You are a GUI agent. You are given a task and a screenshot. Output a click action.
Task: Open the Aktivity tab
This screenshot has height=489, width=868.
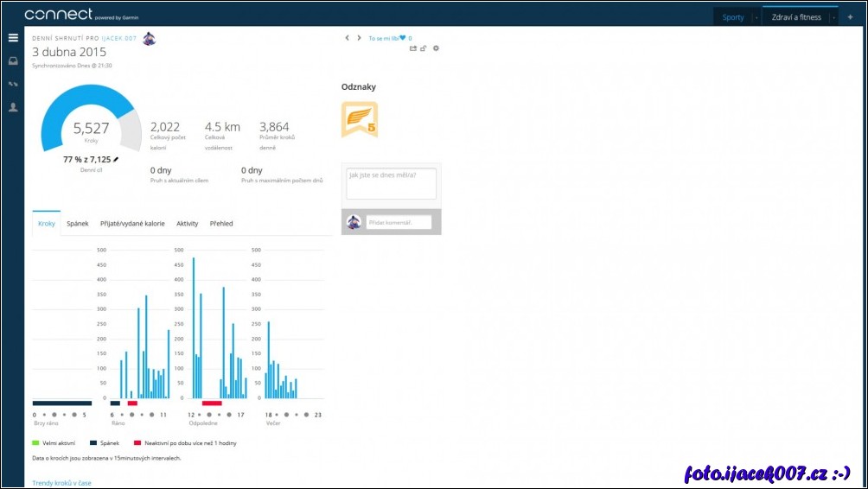(187, 224)
